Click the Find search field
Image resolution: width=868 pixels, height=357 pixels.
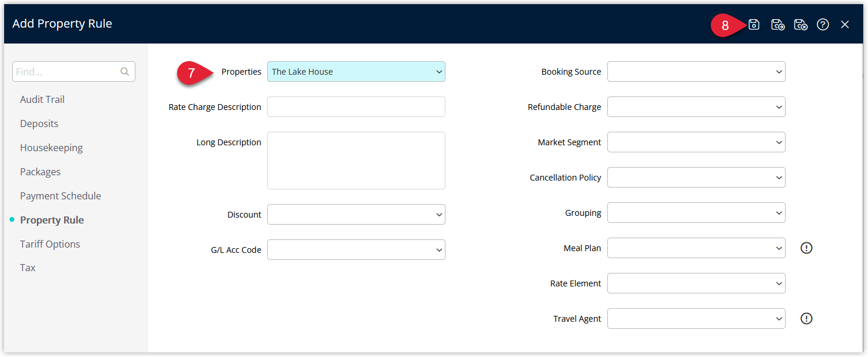click(x=74, y=72)
